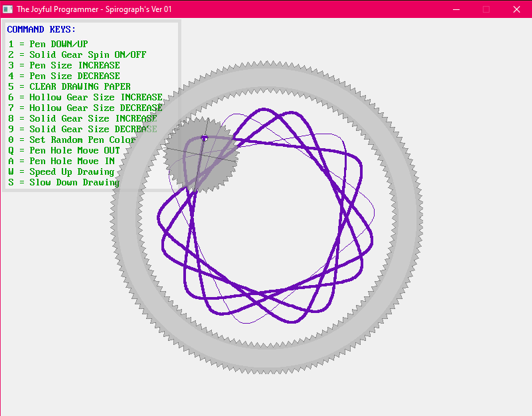This screenshot has height=416, width=532.
Task: Click the pen hole on the solid gear
Action: tap(205, 138)
